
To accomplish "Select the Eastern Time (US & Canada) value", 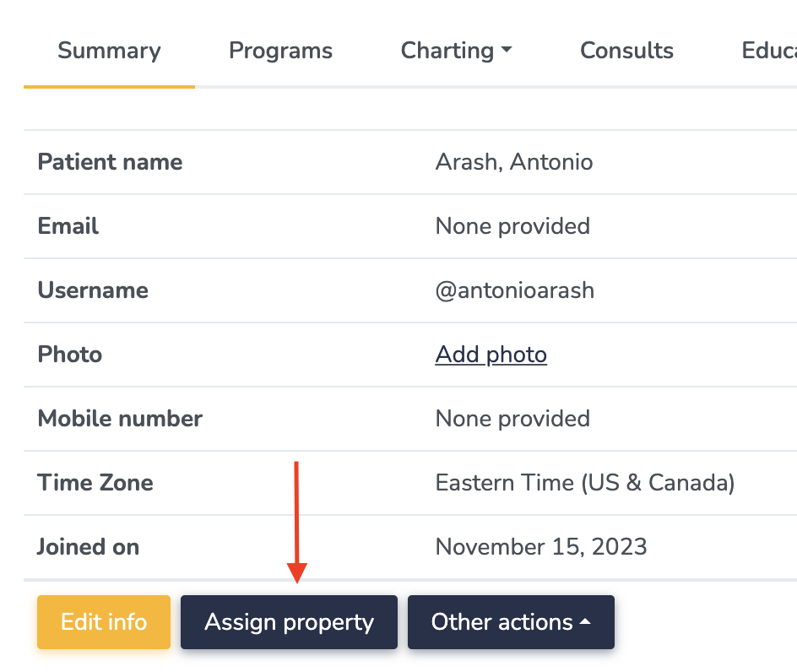I will point(584,483).
